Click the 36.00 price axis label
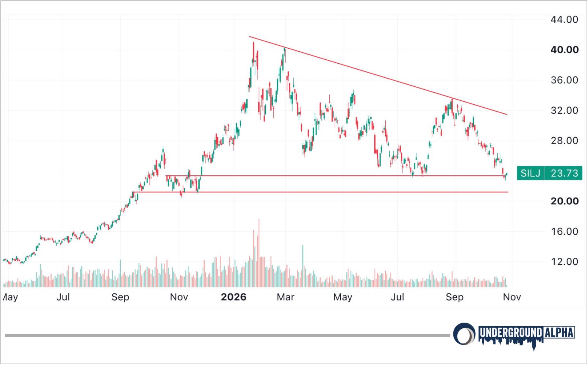Viewport: 588px width, 365px height. (564, 80)
